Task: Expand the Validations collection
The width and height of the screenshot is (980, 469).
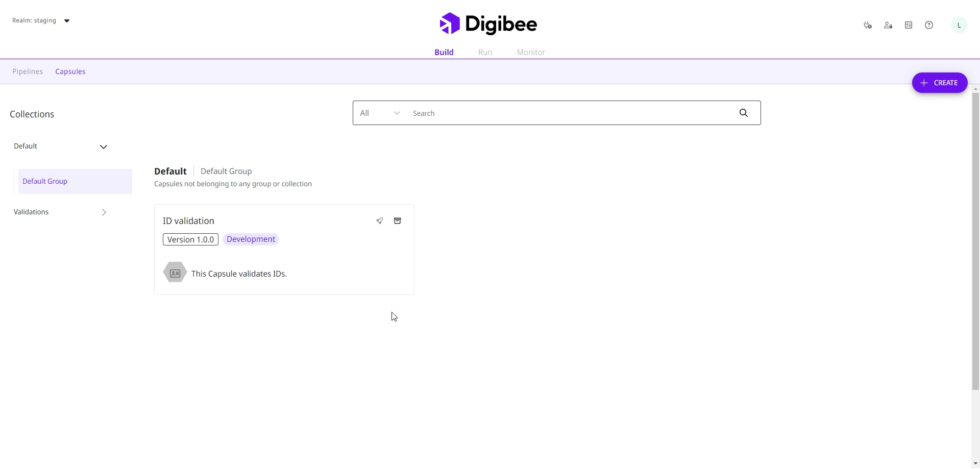Action: coord(104,212)
